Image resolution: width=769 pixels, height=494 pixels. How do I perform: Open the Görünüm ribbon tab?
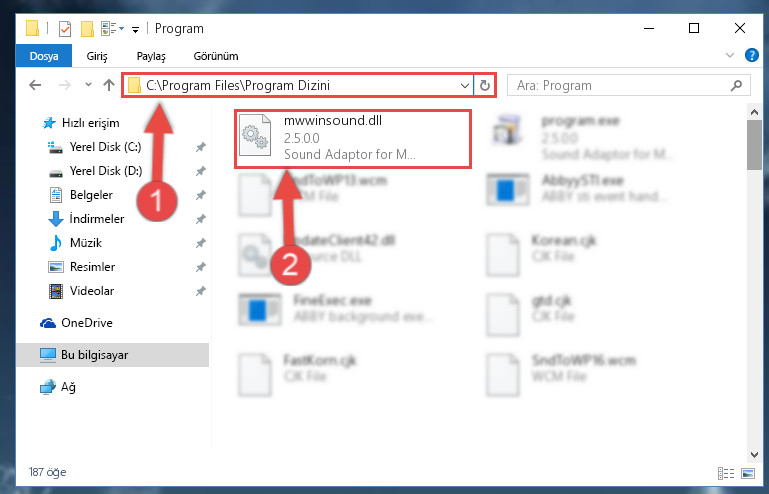[216, 56]
